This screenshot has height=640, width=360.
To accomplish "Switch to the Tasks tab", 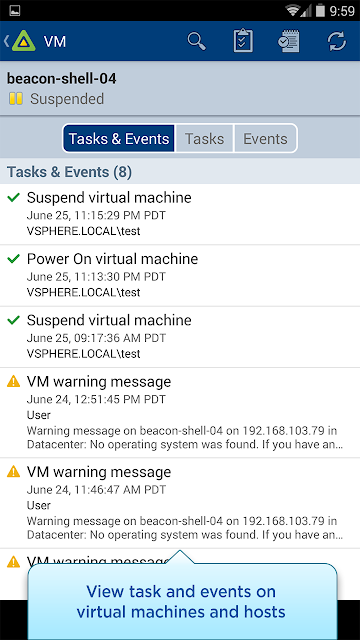I will pyautogui.click(x=204, y=139).
